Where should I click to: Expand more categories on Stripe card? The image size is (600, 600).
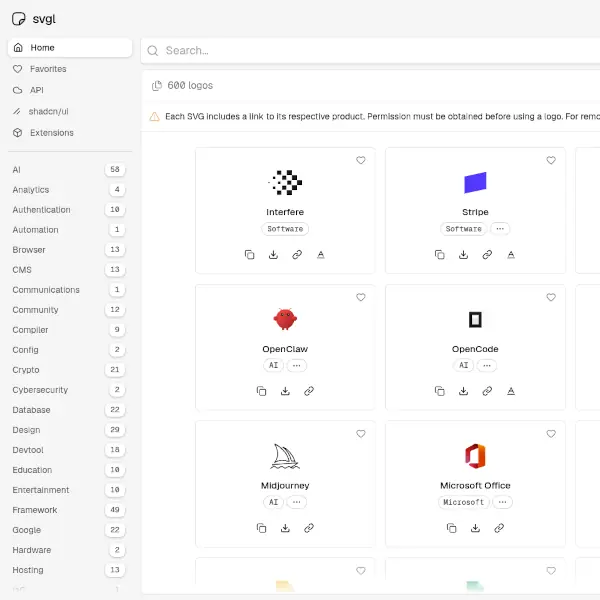[500, 229]
